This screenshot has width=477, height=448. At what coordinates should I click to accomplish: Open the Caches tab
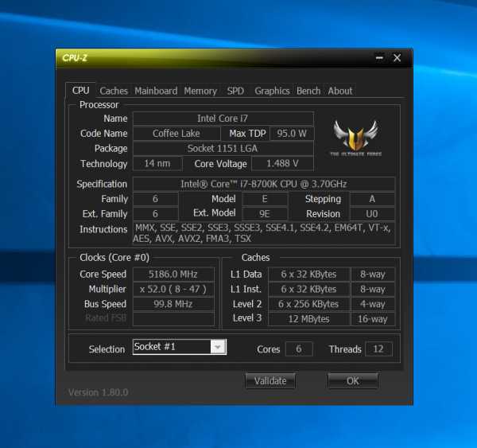pyautogui.click(x=114, y=91)
